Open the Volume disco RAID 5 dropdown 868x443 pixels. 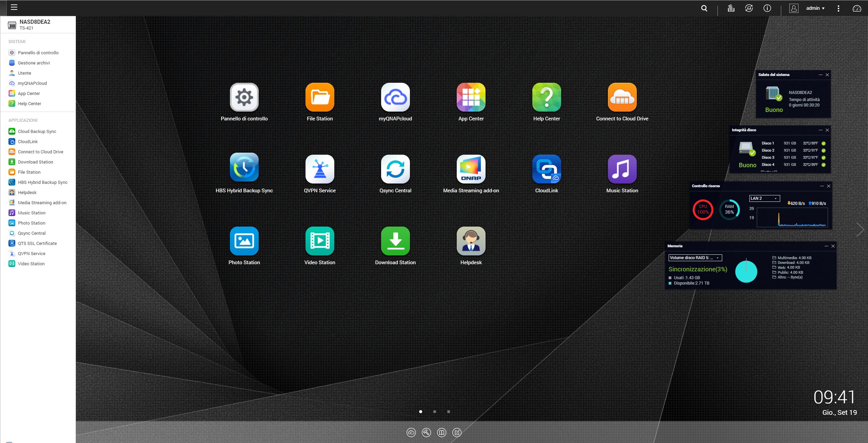(x=695, y=258)
